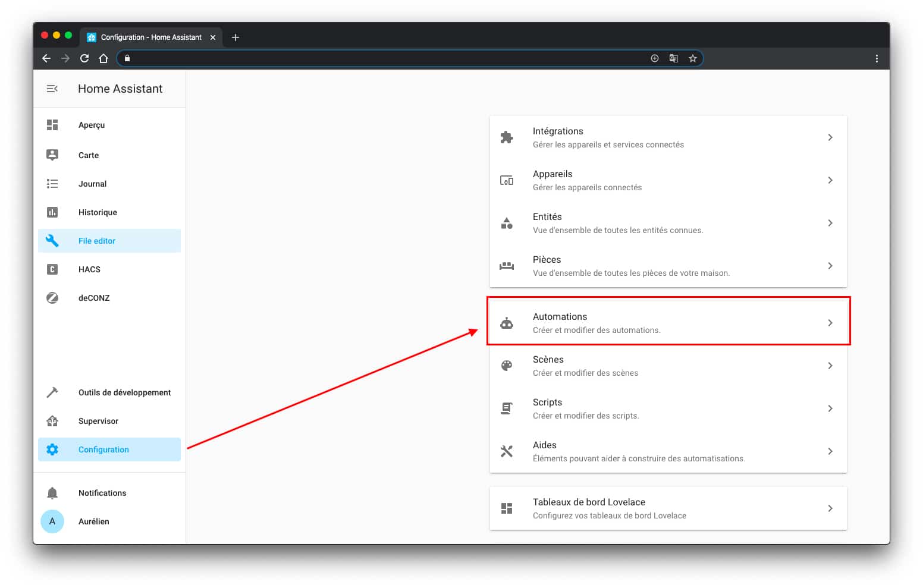Switch to the Configuration browser tab
The width and height of the screenshot is (923, 588).
click(151, 37)
